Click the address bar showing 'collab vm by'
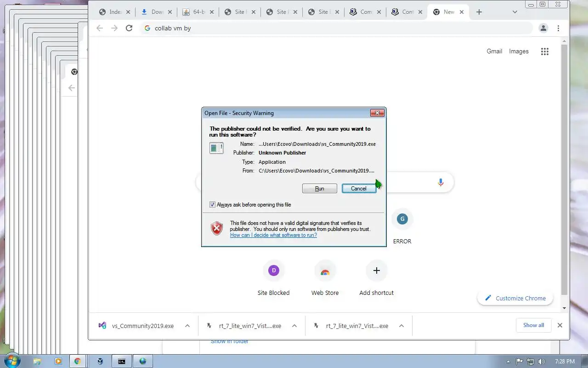The image size is (588, 368). [338, 28]
